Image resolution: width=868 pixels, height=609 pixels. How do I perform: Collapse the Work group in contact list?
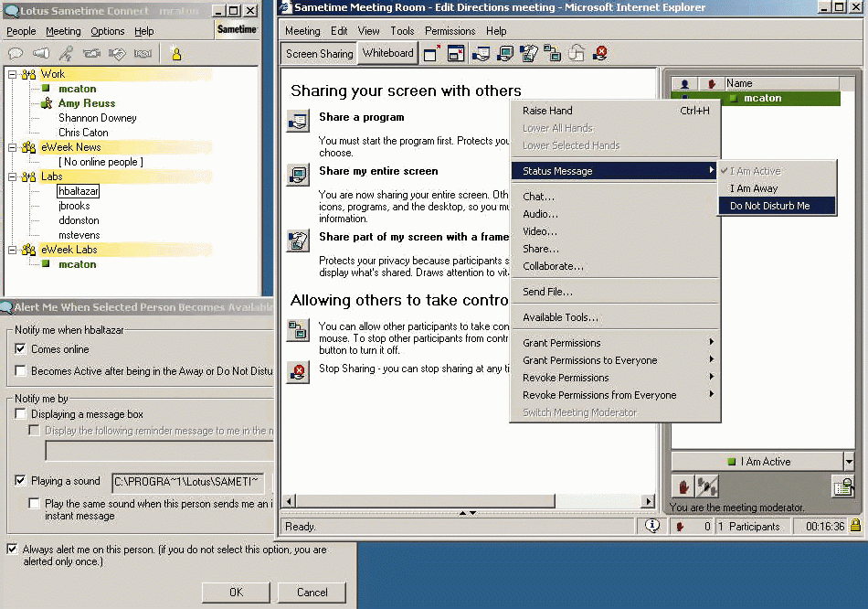coord(12,74)
